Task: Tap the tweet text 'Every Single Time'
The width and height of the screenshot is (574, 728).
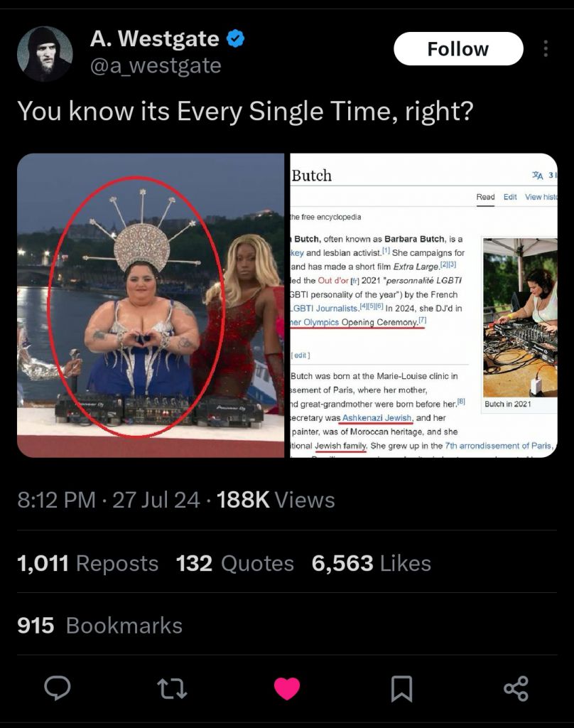Action: (x=287, y=111)
